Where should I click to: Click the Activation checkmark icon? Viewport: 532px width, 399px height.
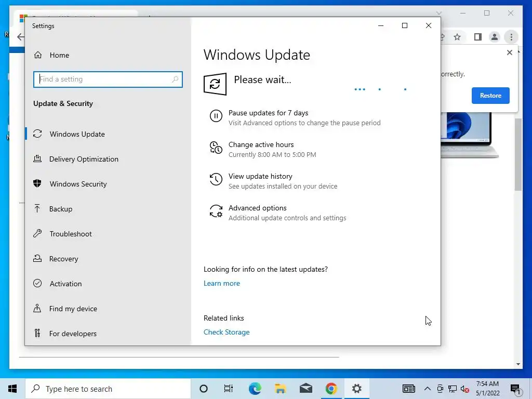tap(37, 283)
